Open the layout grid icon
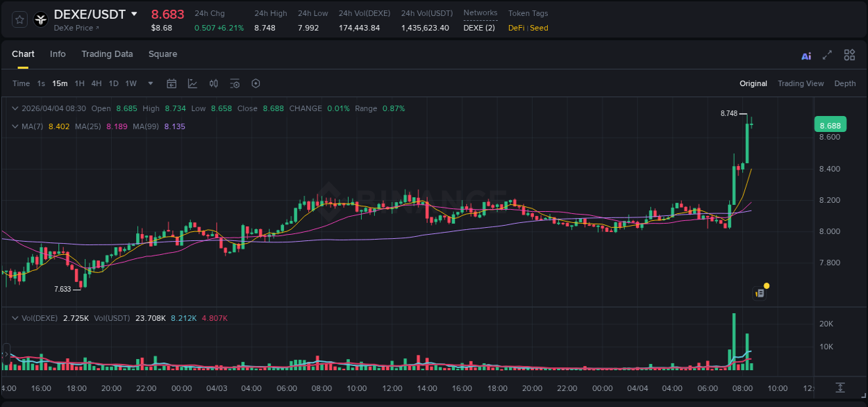This screenshot has width=868, height=407. click(x=849, y=55)
